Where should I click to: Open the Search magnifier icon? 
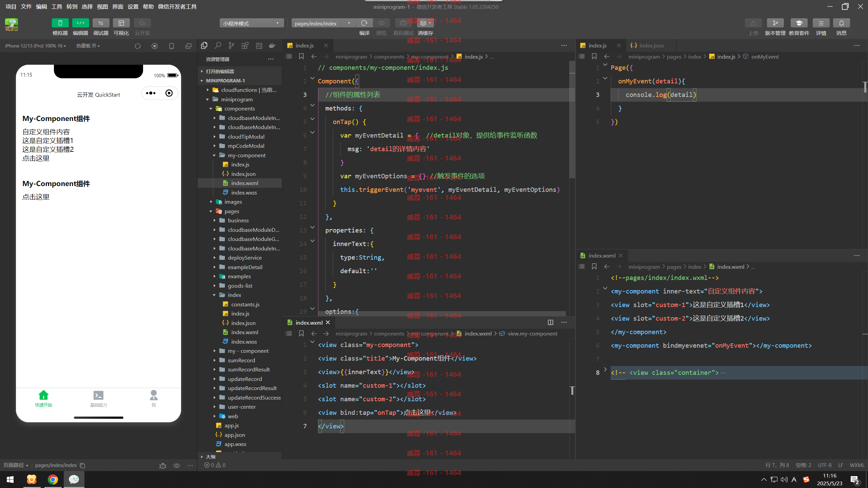click(218, 45)
